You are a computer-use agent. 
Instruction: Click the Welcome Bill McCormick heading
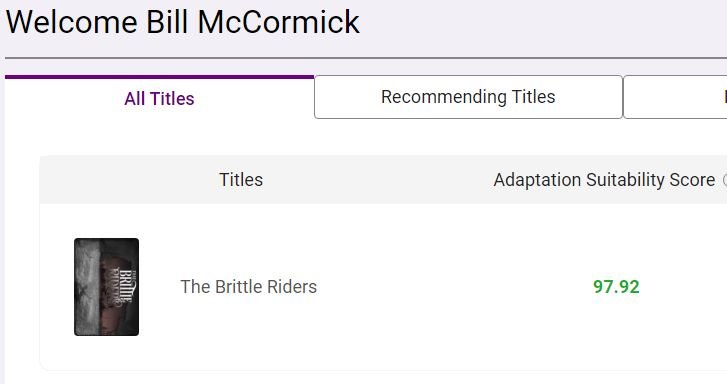(183, 22)
